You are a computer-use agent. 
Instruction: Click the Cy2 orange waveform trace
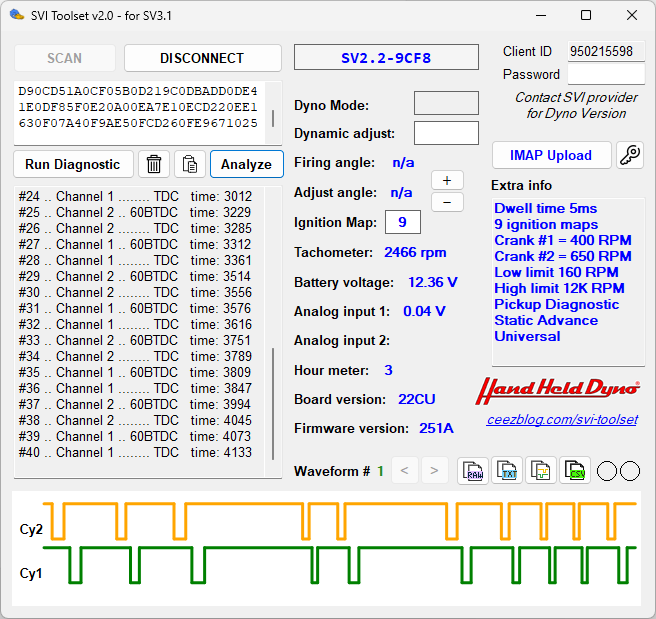[x=340, y=520]
